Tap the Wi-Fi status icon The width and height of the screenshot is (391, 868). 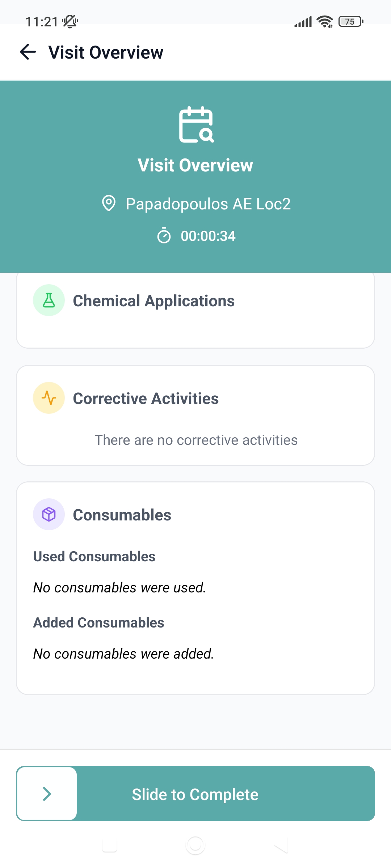325,22
